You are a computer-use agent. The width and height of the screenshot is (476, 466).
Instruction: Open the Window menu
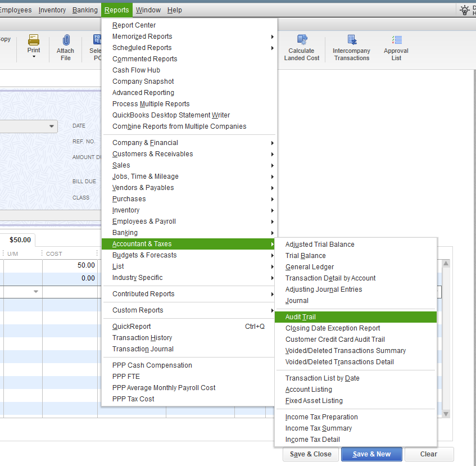click(x=148, y=10)
